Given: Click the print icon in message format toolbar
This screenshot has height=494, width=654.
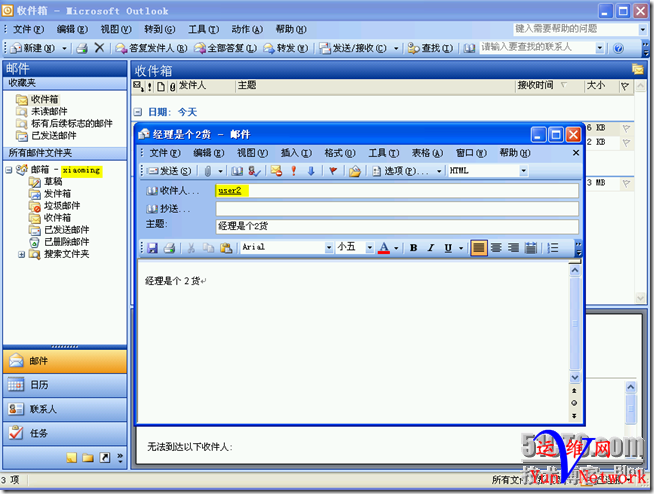Looking at the screenshot, I should pyautogui.click(x=169, y=248).
